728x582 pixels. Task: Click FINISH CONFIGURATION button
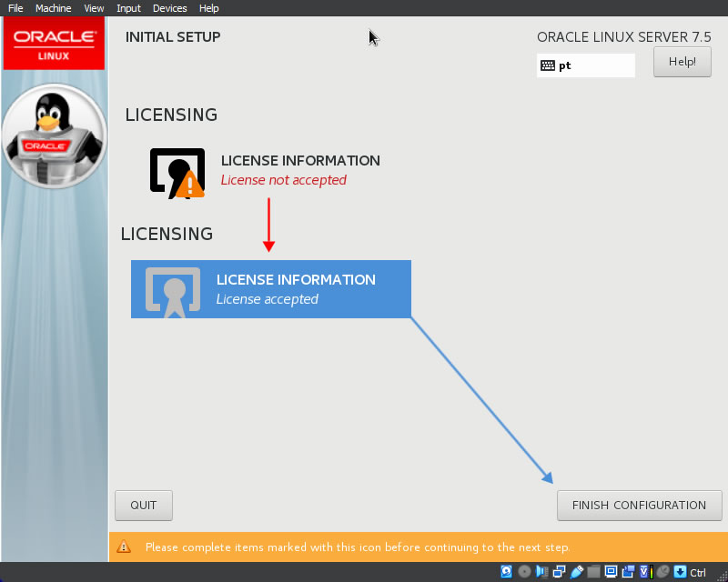pyautogui.click(x=640, y=505)
